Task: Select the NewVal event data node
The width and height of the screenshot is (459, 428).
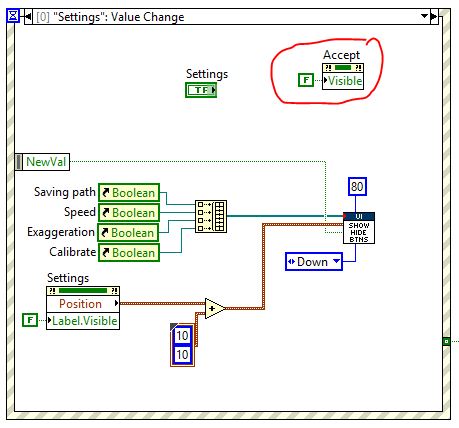Action: pos(43,162)
